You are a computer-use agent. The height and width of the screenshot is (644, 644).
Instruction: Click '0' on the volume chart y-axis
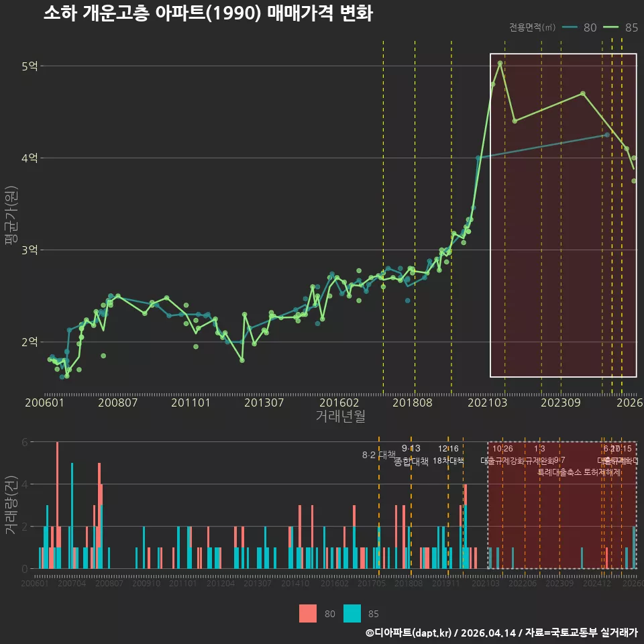click(x=25, y=569)
